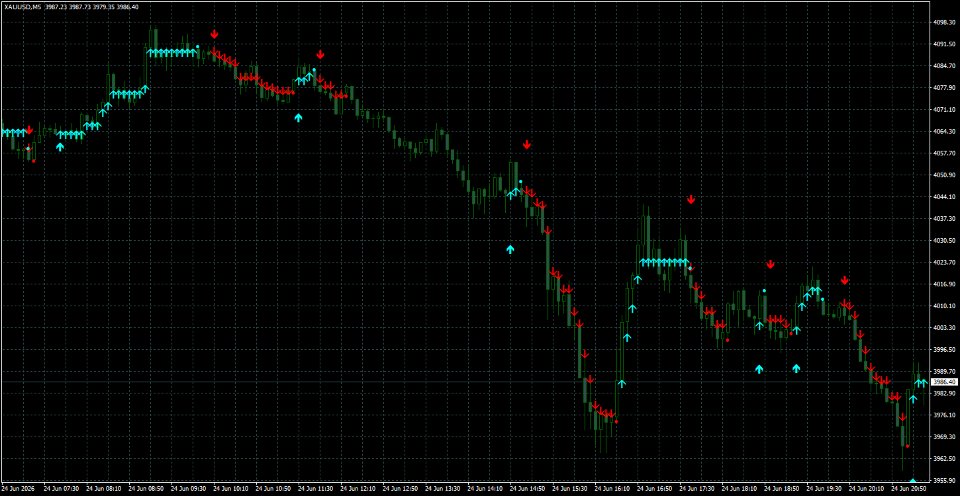Click the 4044.10 price scale label
This screenshot has height=496, width=960.
(x=944, y=197)
